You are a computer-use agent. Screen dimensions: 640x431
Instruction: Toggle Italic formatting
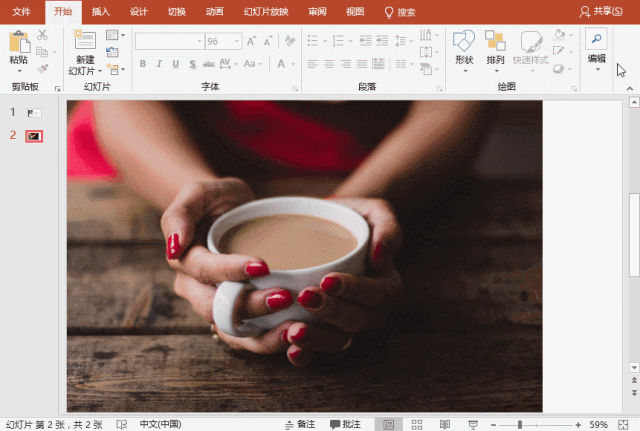pos(159,64)
